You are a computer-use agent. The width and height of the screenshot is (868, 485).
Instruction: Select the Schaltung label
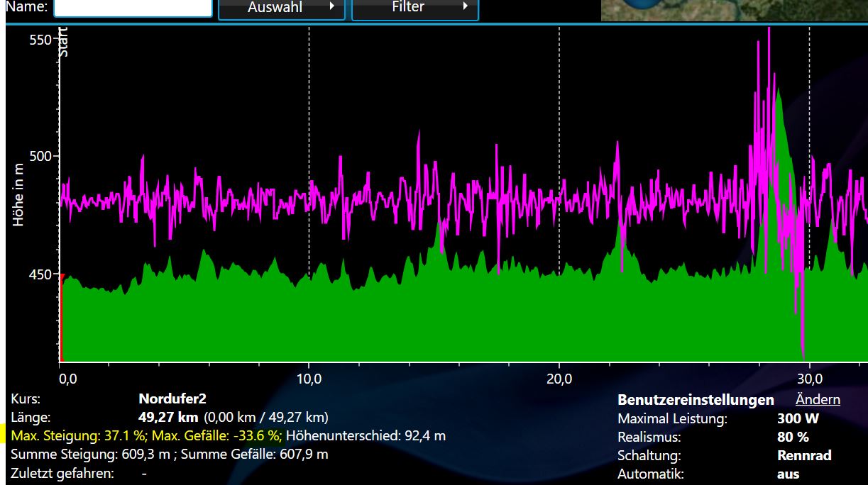[x=649, y=456]
